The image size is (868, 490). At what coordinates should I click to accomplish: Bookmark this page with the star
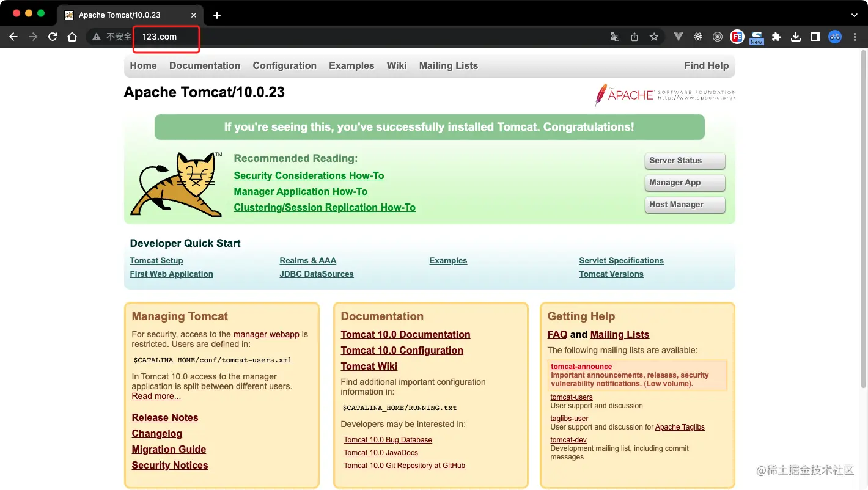654,37
